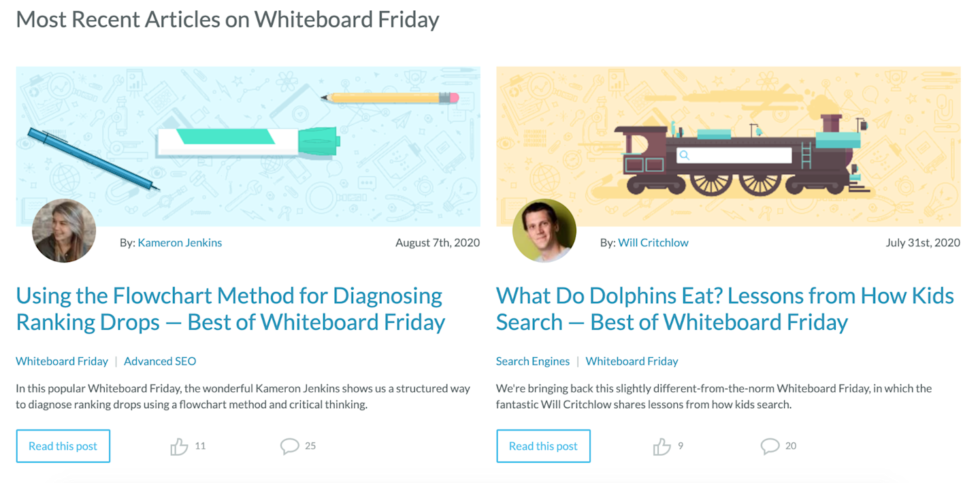Click the search box on train illustration
980x483 pixels.
[x=734, y=155]
